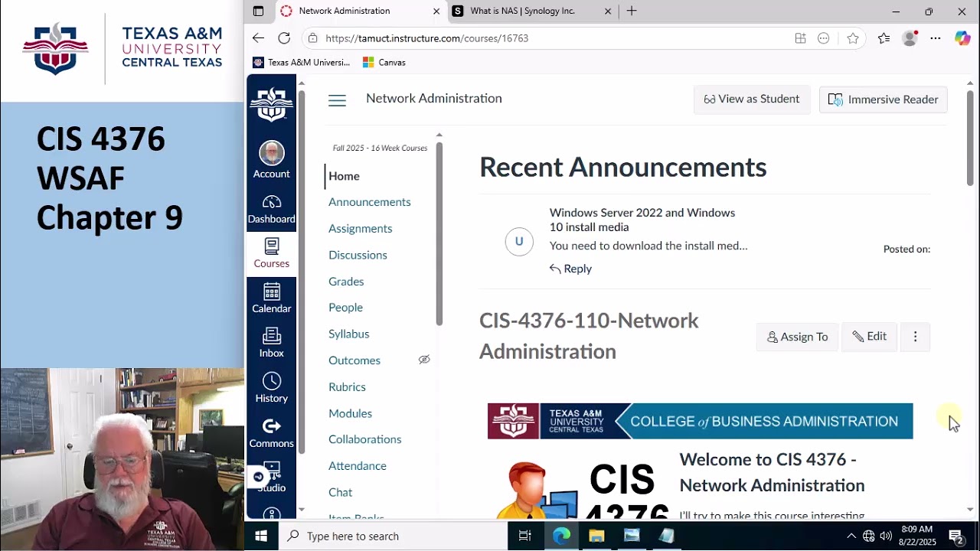Open Attendance in course navigation
The height and width of the screenshot is (551, 980).
tap(358, 466)
